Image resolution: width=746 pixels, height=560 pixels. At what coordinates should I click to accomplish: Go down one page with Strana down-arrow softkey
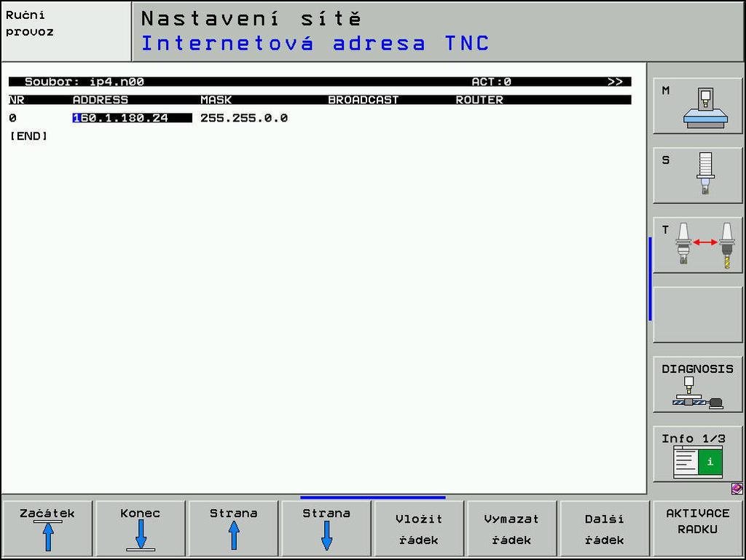(x=326, y=528)
